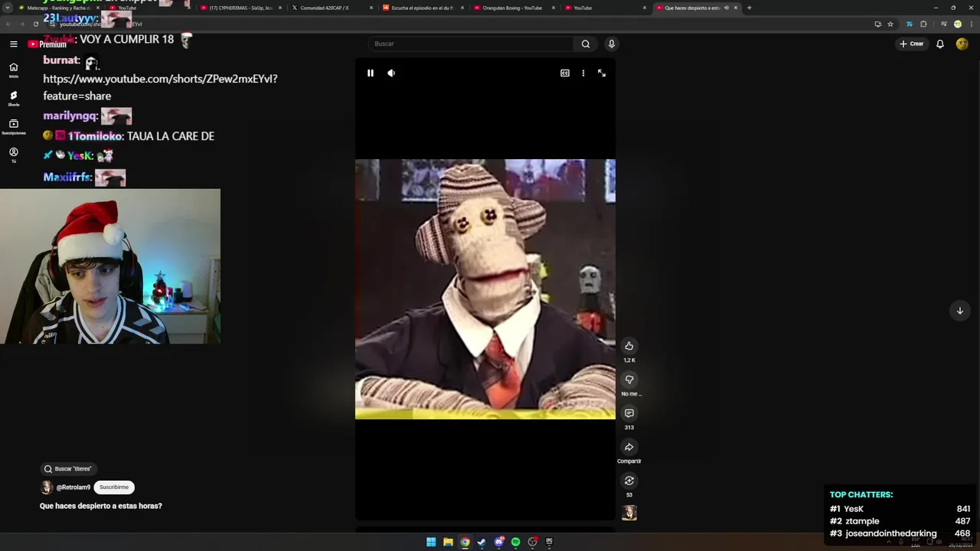
Task: Go to Inicio in the sidebar
Action: pos(14,70)
